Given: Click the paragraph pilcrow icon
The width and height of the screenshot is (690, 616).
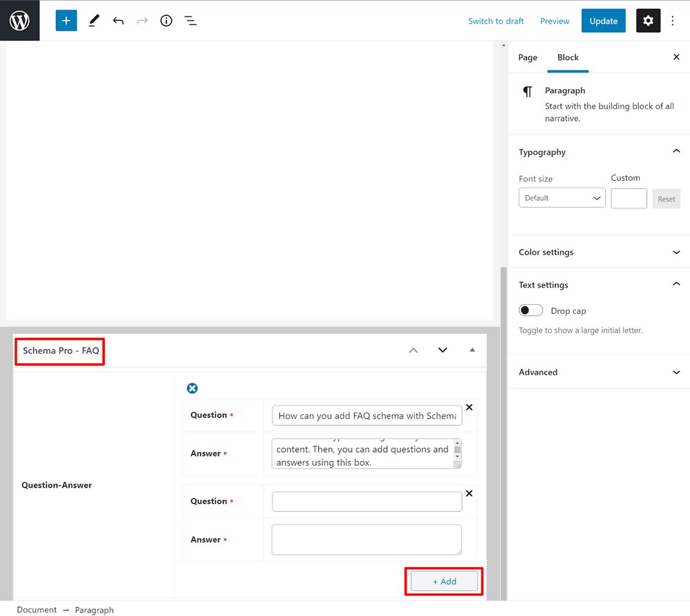Looking at the screenshot, I should 527,92.
